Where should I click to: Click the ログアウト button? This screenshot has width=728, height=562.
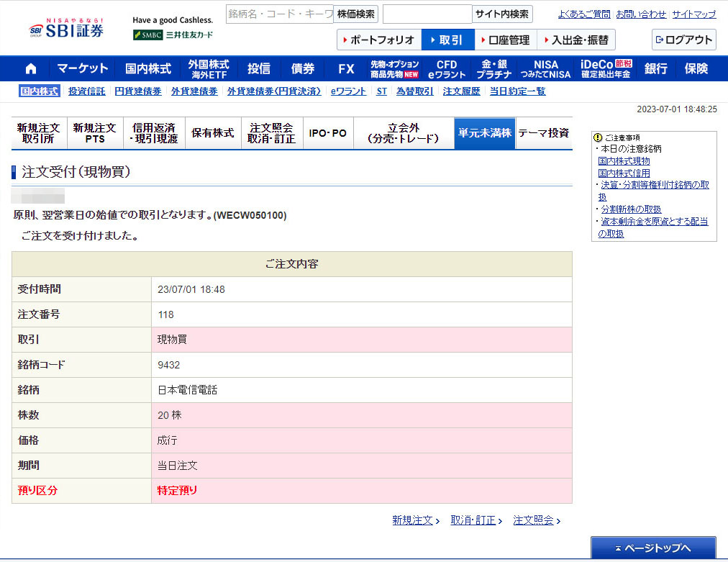683,40
